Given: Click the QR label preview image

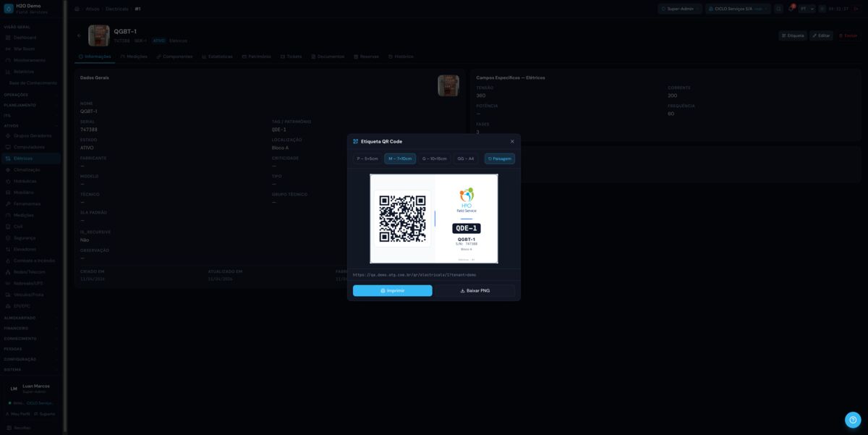Looking at the screenshot, I should click(x=434, y=219).
